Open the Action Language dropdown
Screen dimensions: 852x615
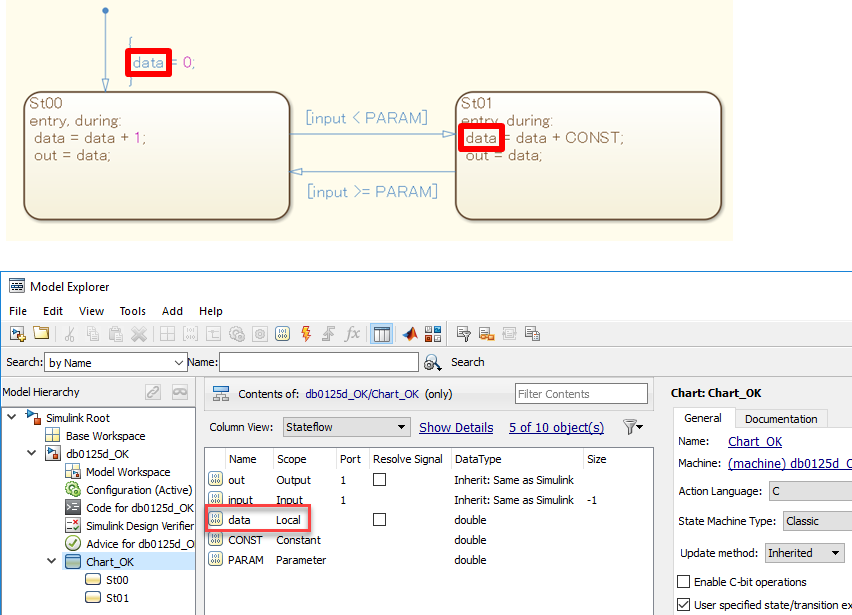point(811,491)
